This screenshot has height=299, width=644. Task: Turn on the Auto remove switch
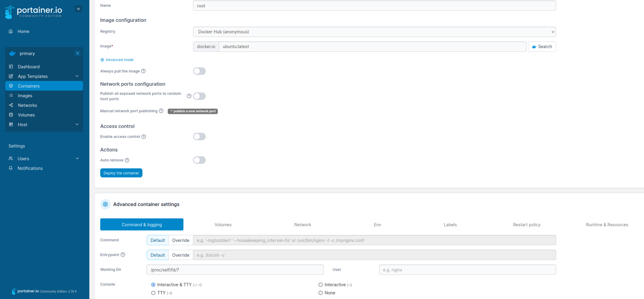(x=199, y=160)
